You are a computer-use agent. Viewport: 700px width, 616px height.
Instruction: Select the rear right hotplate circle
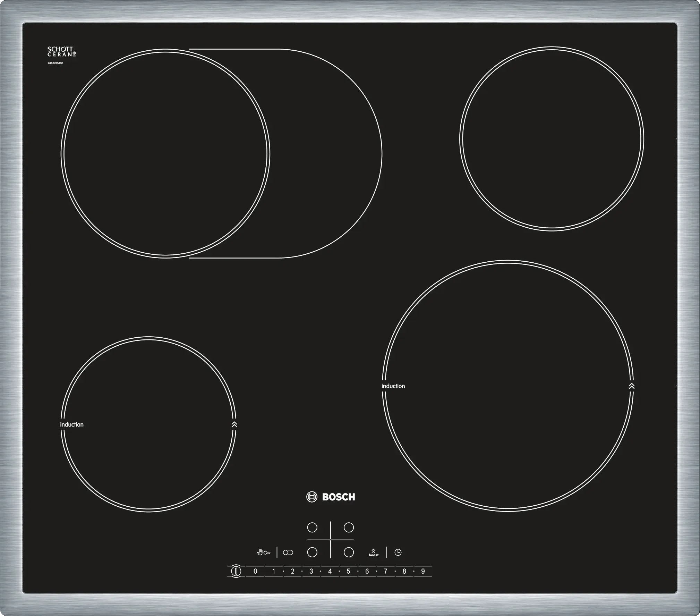(x=349, y=528)
